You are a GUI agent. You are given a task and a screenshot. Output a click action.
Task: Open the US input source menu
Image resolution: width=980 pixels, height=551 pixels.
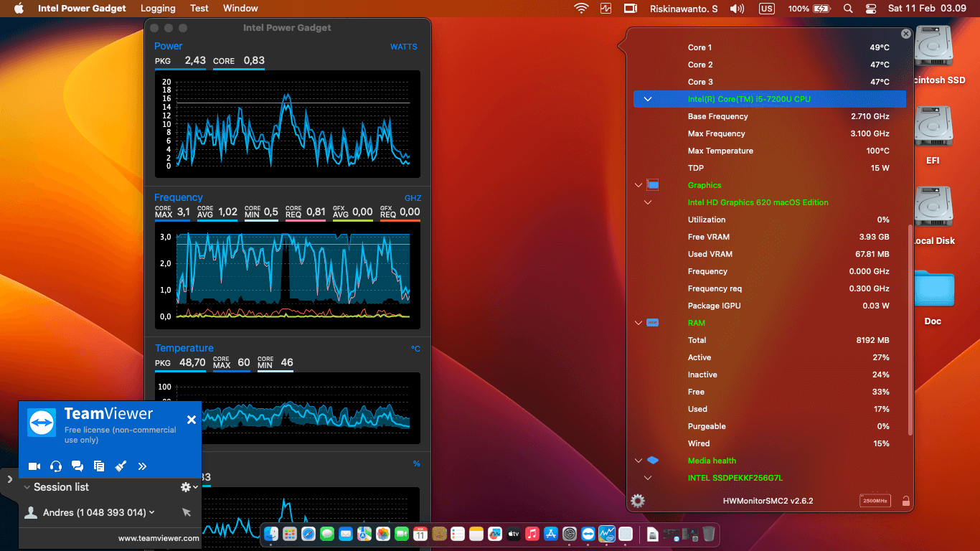pyautogui.click(x=767, y=9)
